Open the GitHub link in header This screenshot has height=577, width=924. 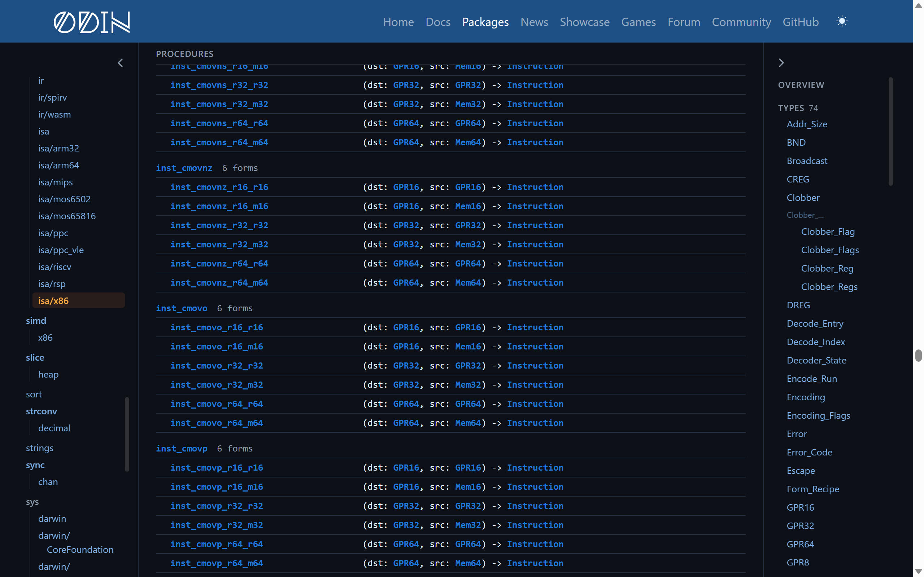click(x=801, y=22)
